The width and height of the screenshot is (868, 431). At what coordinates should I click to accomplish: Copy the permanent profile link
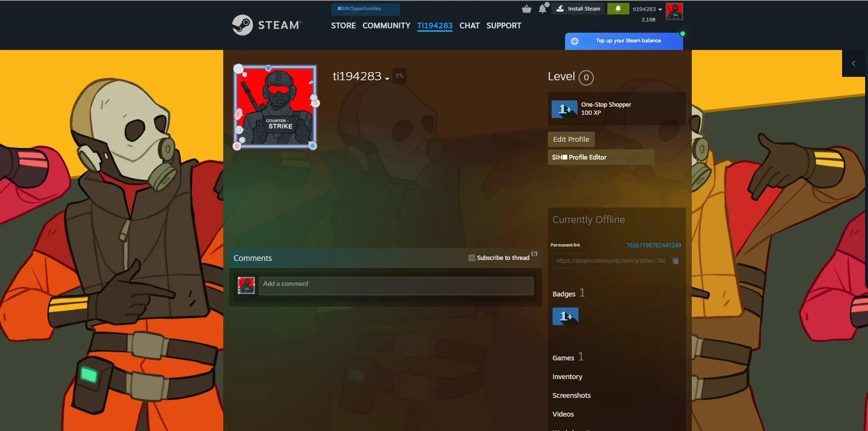(x=675, y=261)
